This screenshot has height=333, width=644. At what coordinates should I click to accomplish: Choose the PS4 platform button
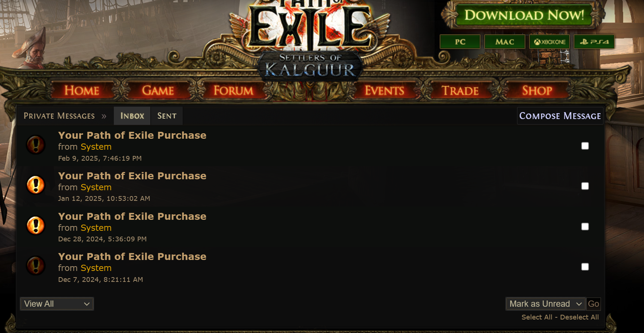594,42
